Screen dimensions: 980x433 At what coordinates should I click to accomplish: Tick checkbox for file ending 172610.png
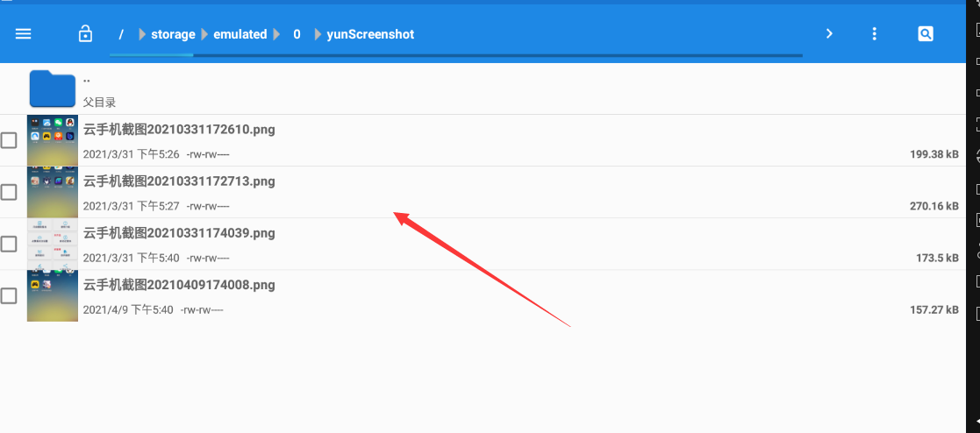(9, 140)
